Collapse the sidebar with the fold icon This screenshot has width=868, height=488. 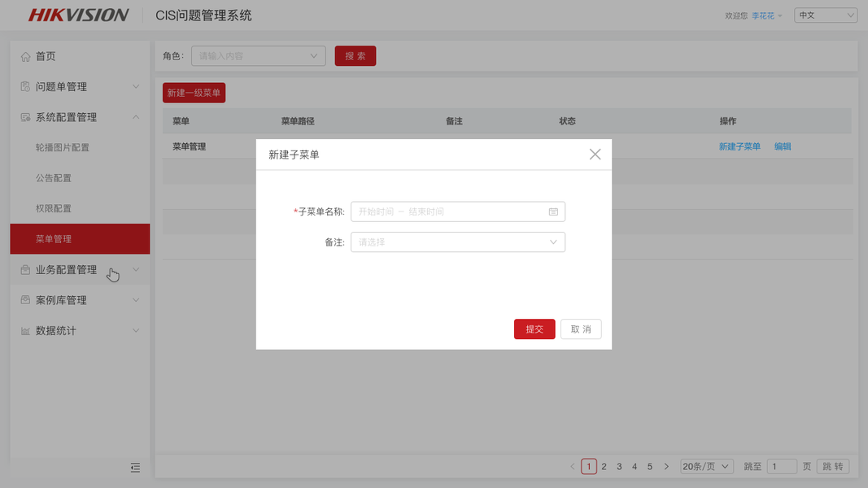pos(135,468)
